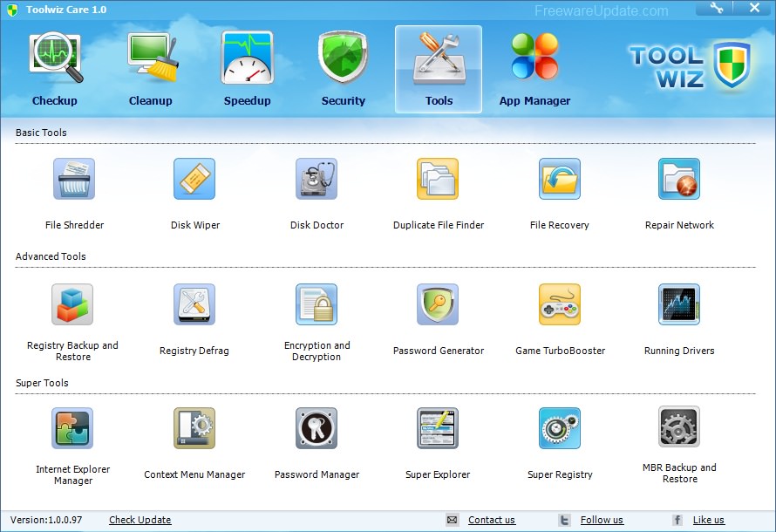Viewport: 776px width, 532px height.
Task: Start the Duplicate File Finder
Action: (438, 179)
